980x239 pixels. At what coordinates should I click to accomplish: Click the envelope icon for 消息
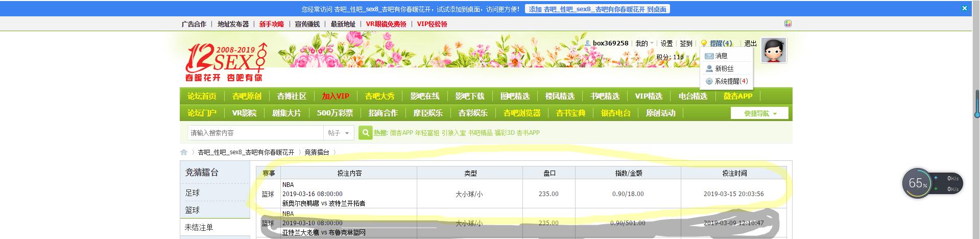coord(709,56)
